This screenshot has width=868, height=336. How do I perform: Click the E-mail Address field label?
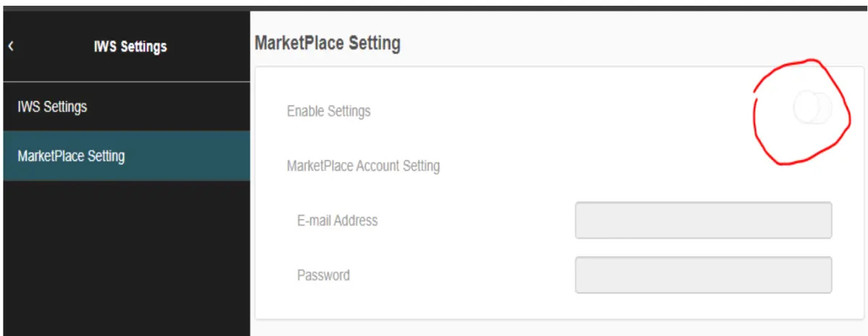pyautogui.click(x=337, y=220)
